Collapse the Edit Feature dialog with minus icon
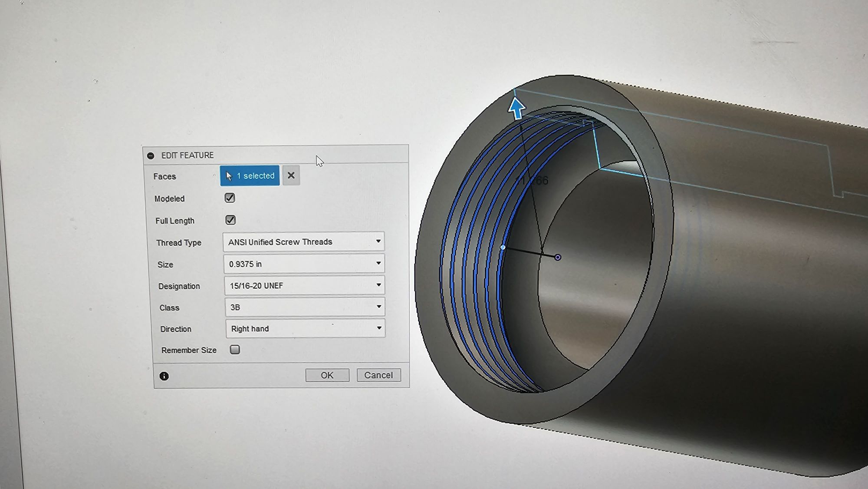This screenshot has width=868, height=489. click(x=151, y=155)
